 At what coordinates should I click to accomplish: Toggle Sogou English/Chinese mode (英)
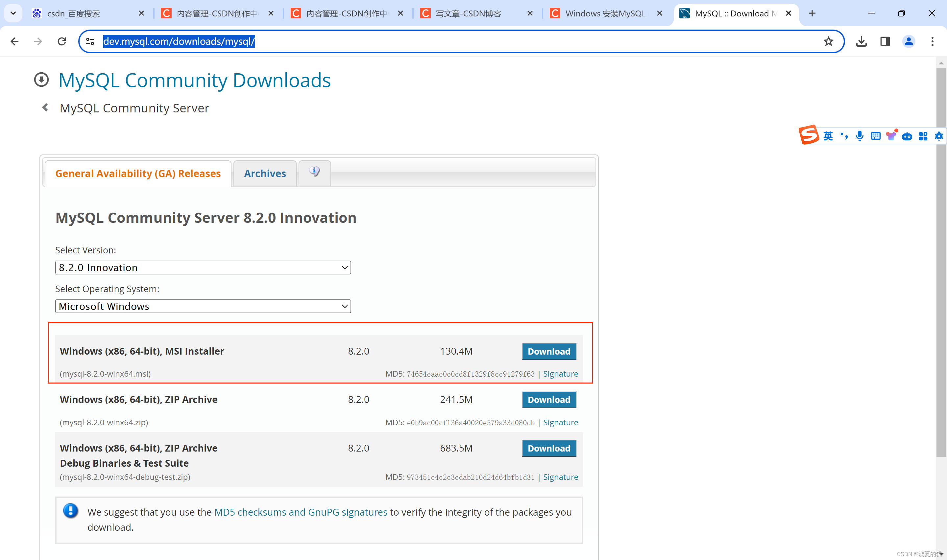coord(828,136)
